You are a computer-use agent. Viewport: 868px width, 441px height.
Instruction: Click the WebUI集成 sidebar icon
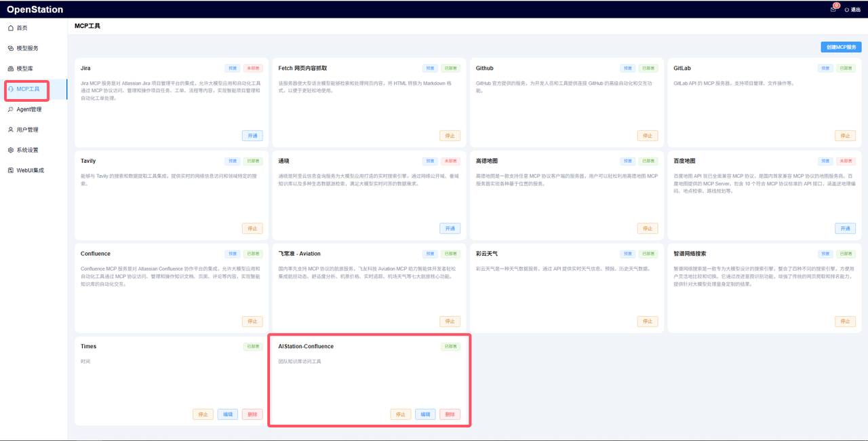click(x=9, y=170)
